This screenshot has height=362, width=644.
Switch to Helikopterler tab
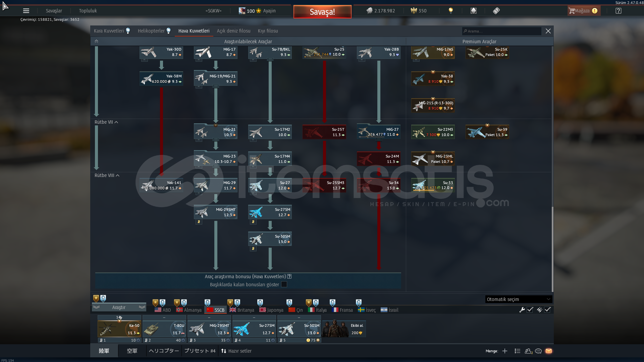click(151, 31)
